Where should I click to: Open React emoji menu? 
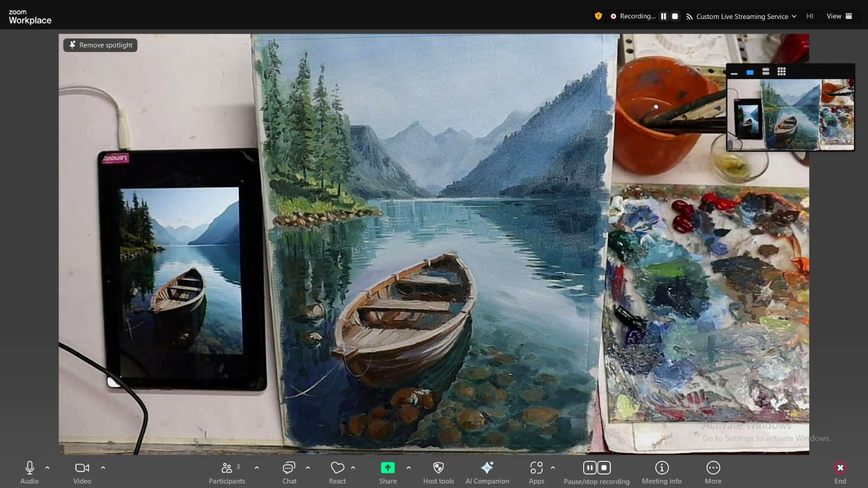click(337, 472)
